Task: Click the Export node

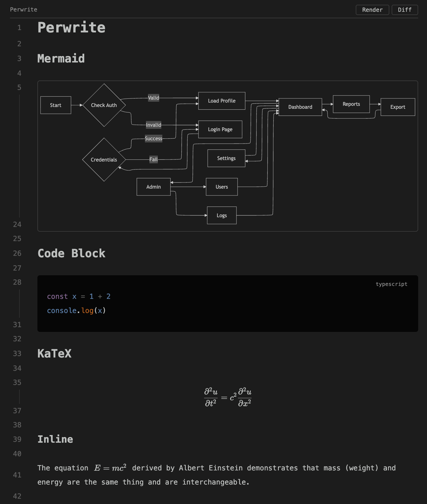Action: tap(398, 107)
